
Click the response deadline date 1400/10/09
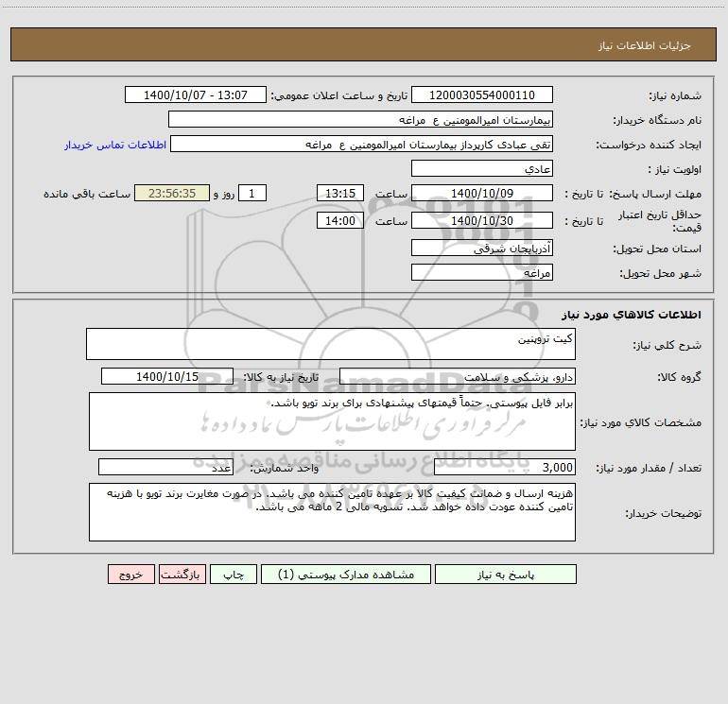[482, 193]
